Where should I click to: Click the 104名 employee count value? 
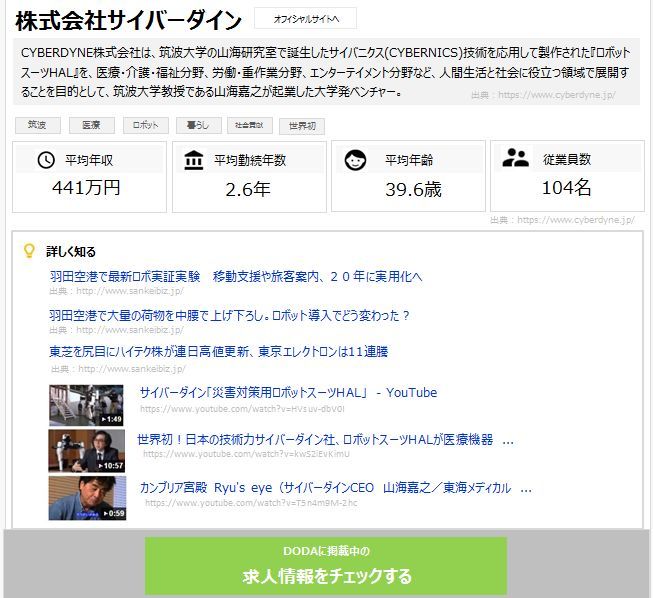[x=566, y=188]
